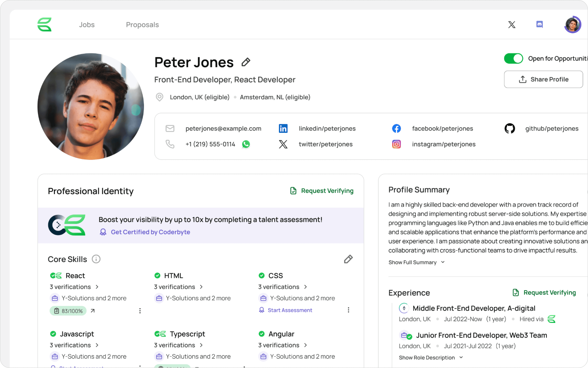Click the Instagram logo icon

[x=396, y=144]
